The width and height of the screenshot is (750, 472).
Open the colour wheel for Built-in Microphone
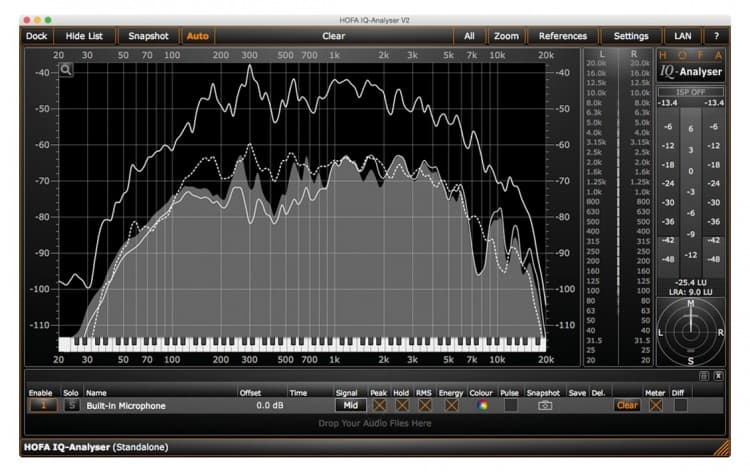pos(483,406)
